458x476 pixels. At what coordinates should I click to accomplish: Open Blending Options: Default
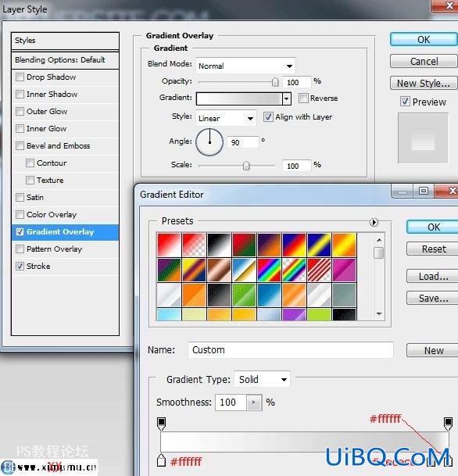coord(65,60)
